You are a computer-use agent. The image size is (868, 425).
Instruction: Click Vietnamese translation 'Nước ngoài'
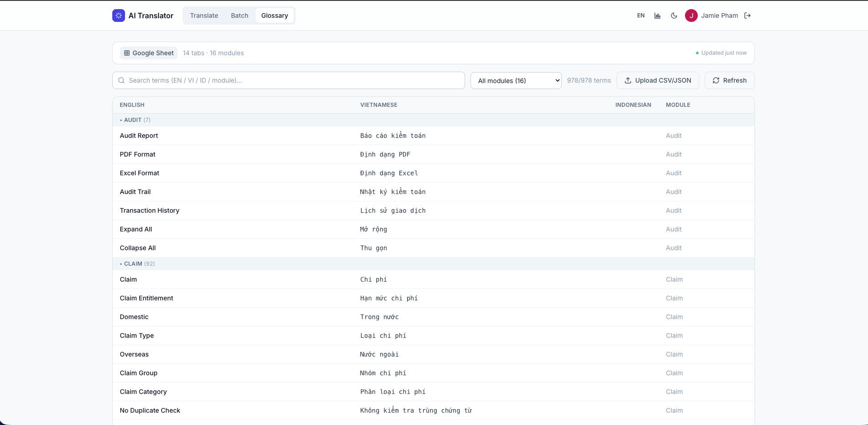tap(380, 354)
